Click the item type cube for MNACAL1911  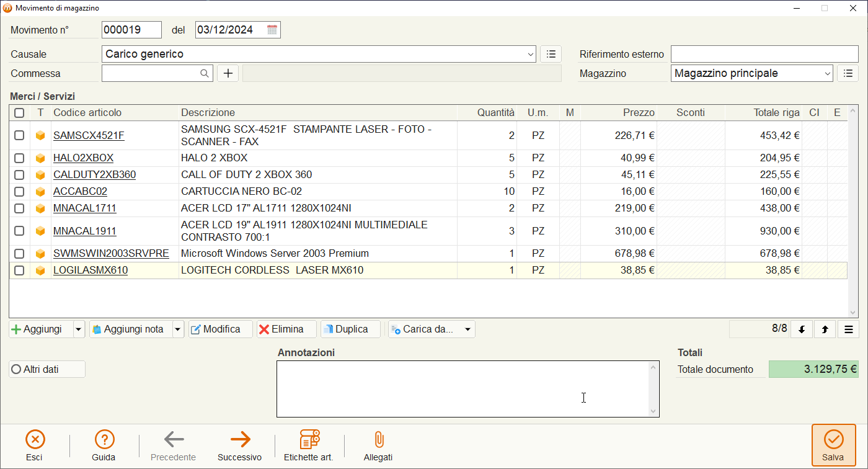click(x=40, y=231)
